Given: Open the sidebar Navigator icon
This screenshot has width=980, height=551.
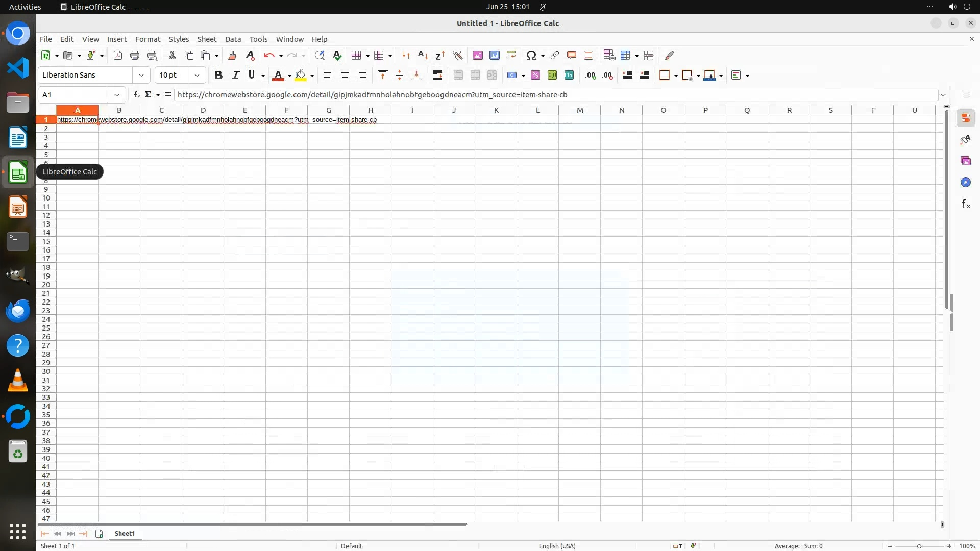Looking at the screenshot, I should pos(965,182).
